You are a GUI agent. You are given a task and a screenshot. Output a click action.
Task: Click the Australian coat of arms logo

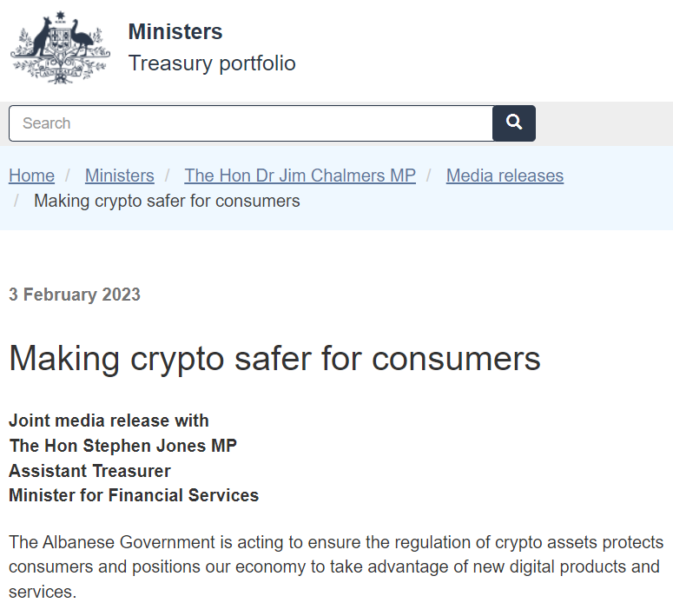point(60,48)
